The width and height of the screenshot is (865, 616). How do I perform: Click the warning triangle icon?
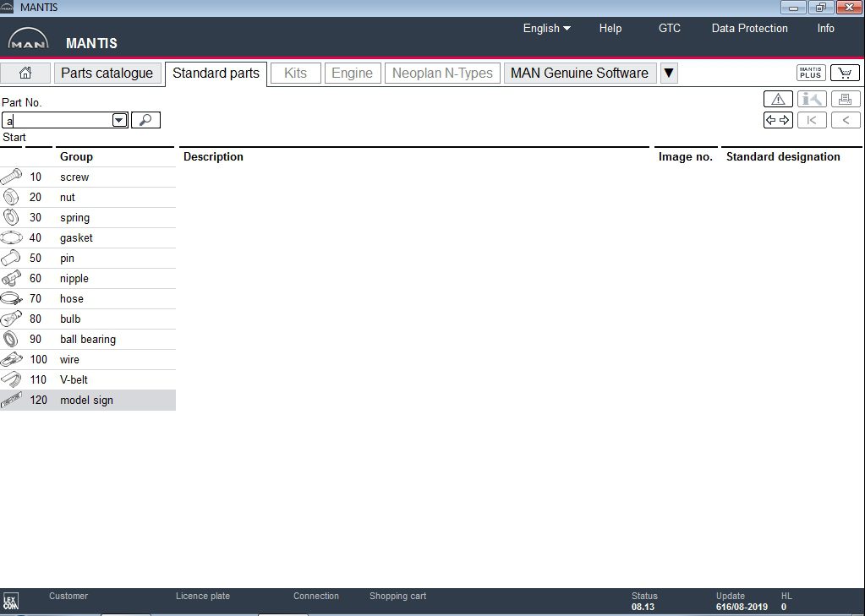tap(777, 99)
